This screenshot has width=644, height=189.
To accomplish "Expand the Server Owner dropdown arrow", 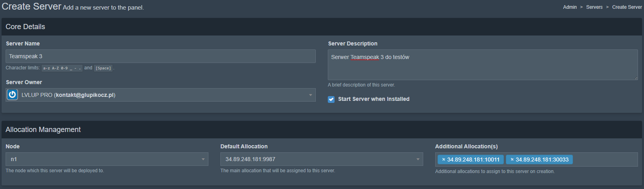I will pyautogui.click(x=311, y=95).
